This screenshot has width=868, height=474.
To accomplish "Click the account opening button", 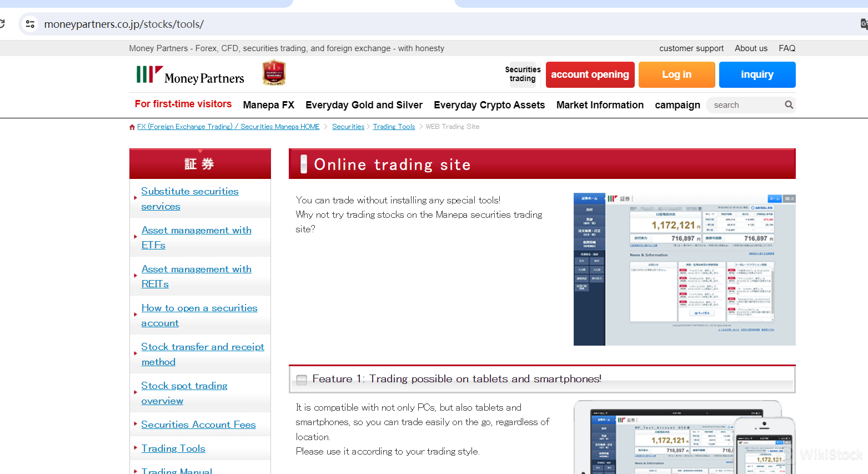I will click(x=590, y=74).
